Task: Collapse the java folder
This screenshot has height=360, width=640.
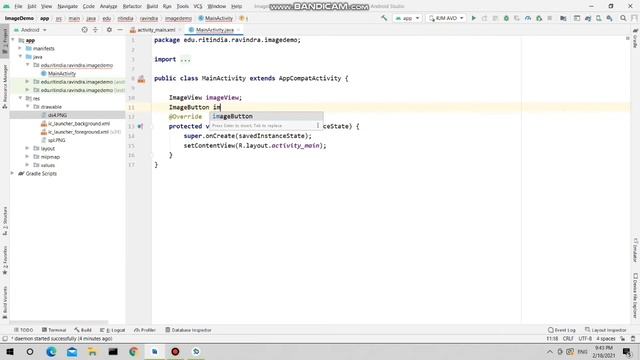Action: (20, 57)
